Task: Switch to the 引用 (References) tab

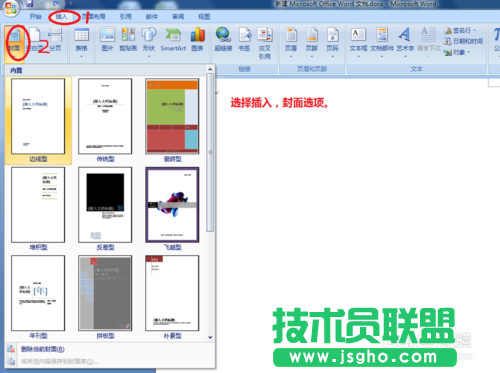Action: (x=125, y=16)
